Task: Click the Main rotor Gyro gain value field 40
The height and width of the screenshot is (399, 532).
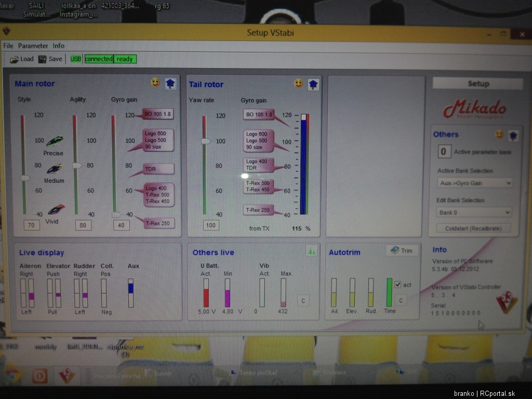Action: [121, 225]
